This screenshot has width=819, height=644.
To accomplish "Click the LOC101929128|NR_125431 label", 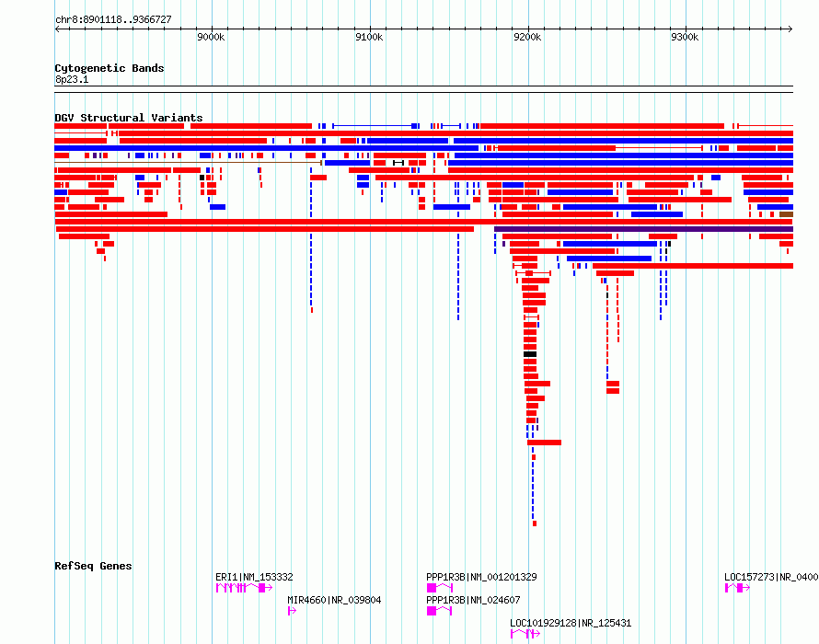I will pyautogui.click(x=571, y=623).
